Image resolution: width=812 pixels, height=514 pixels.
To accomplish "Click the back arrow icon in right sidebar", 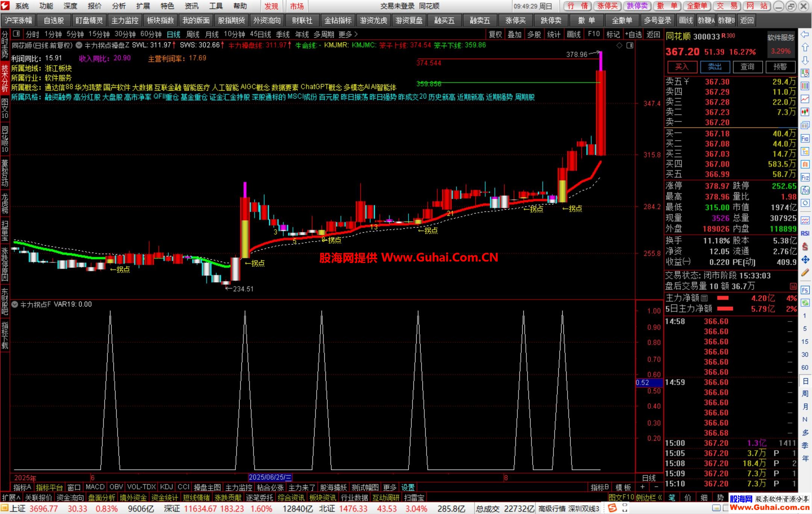I will [805, 35].
